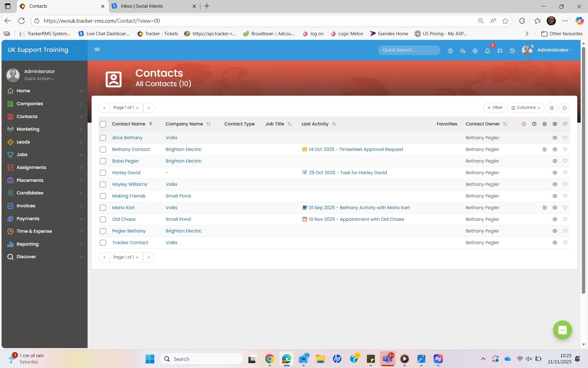Open the Filter button
The height and width of the screenshot is (368, 588).
pos(495,108)
